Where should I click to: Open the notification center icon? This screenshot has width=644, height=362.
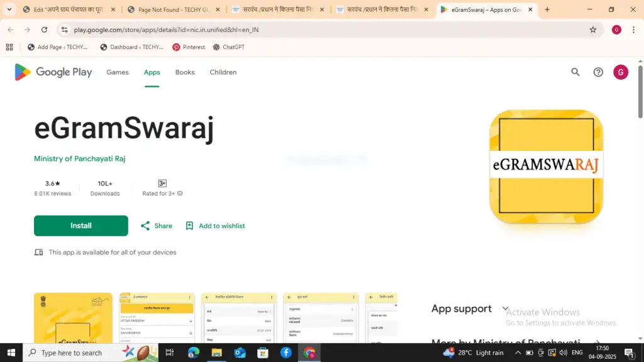(x=629, y=353)
